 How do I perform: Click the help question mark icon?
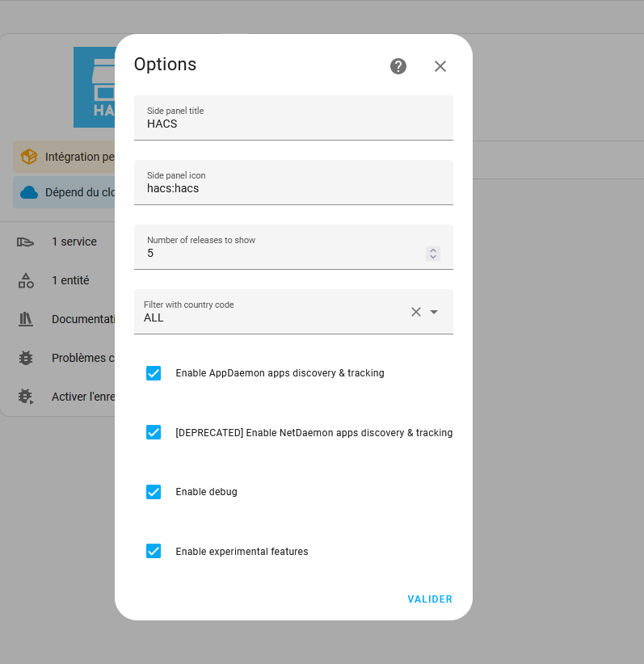pyautogui.click(x=398, y=66)
